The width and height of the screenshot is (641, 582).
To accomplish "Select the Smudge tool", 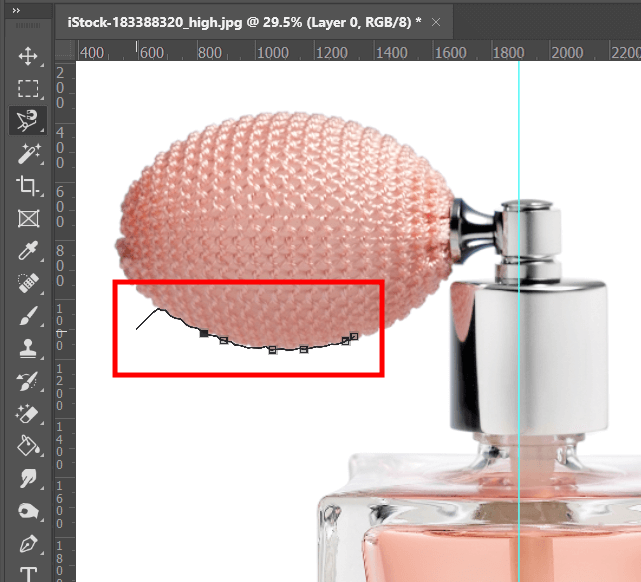I will click(x=28, y=478).
